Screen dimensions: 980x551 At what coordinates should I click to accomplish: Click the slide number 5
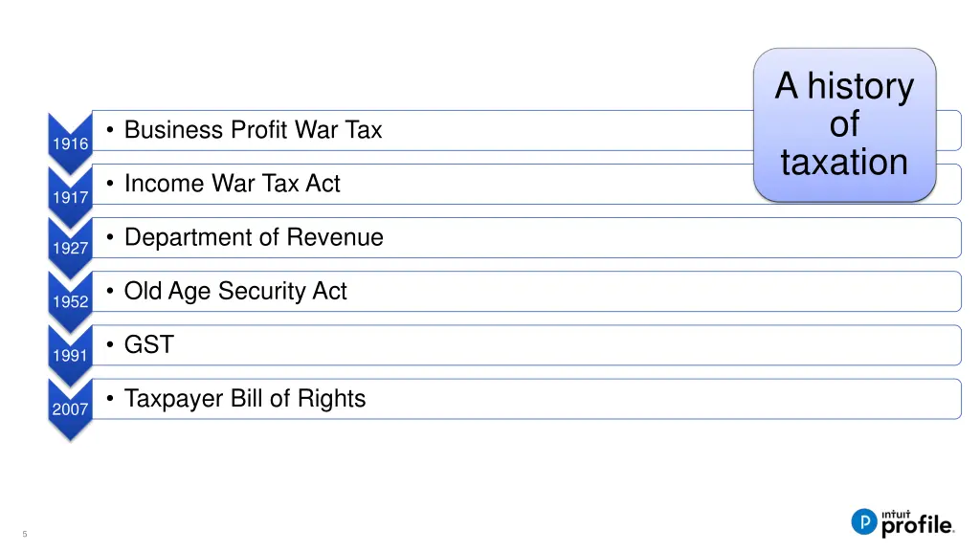point(25,534)
